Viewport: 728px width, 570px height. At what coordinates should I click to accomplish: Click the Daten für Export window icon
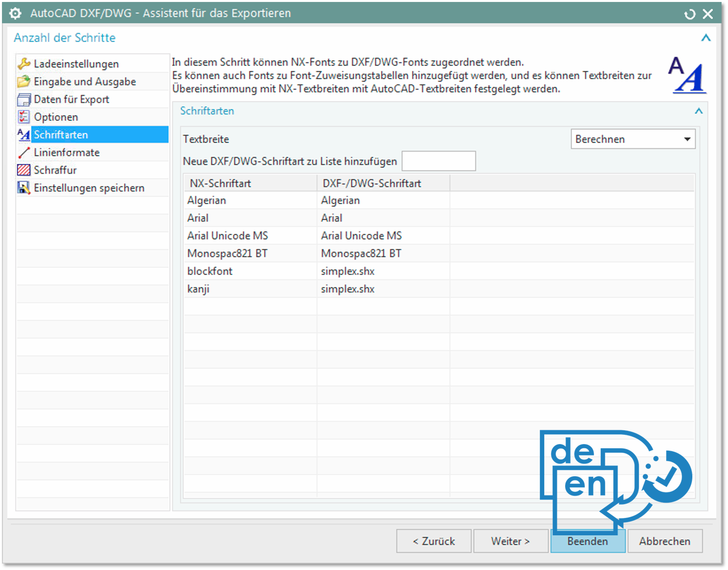coord(24,100)
